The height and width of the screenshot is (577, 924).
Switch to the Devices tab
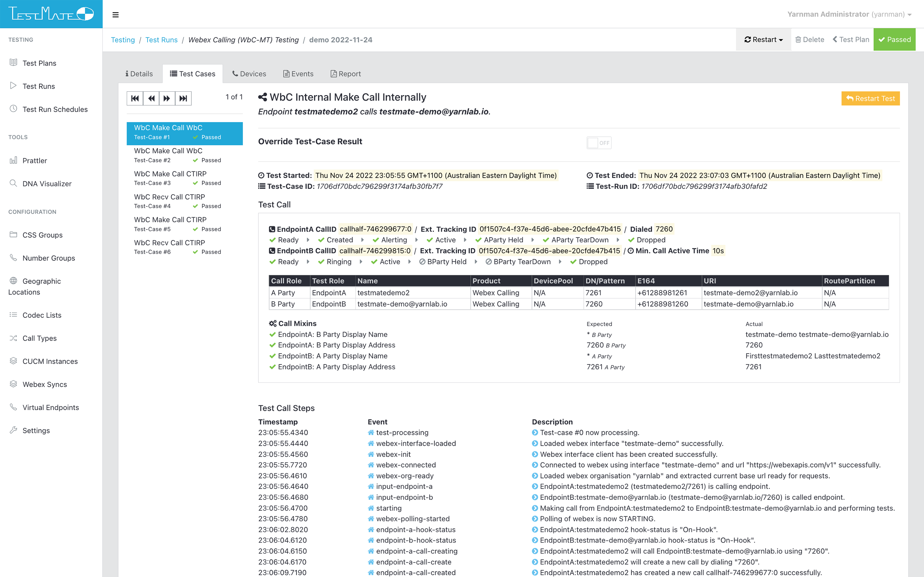pyautogui.click(x=249, y=74)
